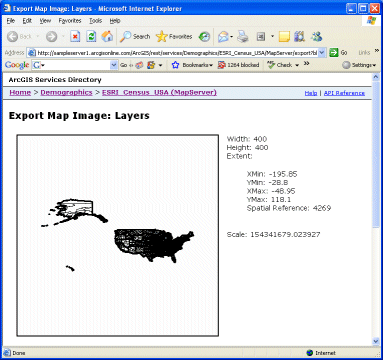
Task: Stop page loading with red X icon
Action: point(76,36)
